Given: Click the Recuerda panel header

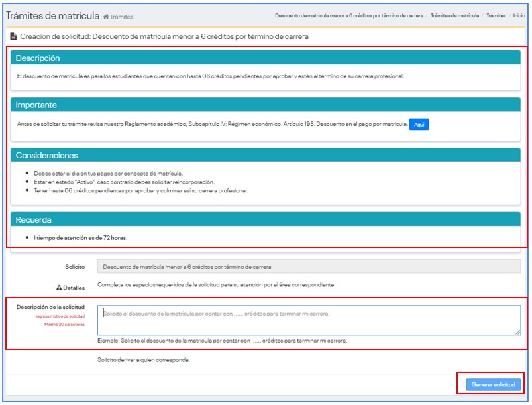Looking at the screenshot, I should click(266, 219).
